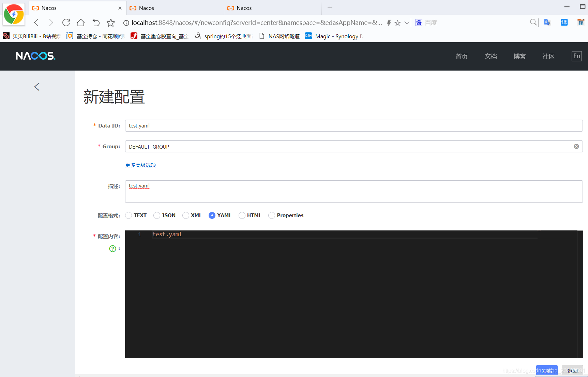Open the Magic - Synology bookmark
The image size is (588, 377).
[x=334, y=36]
